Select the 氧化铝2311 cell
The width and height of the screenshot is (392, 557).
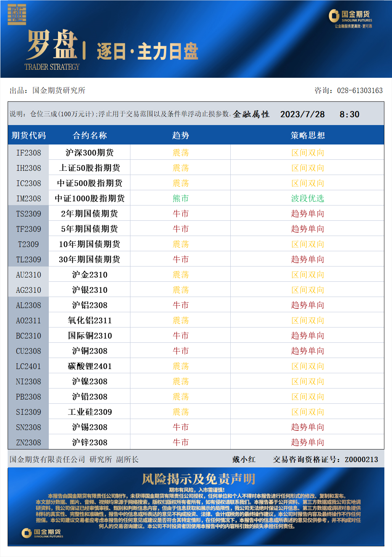pyautogui.click(x=90, y=320)
